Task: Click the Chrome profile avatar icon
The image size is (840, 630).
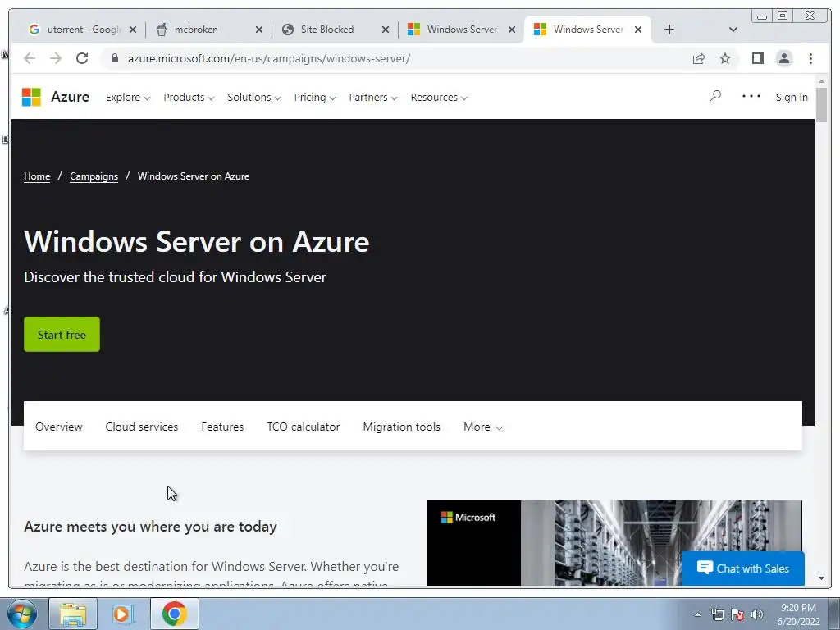Action: click(783, 58)
